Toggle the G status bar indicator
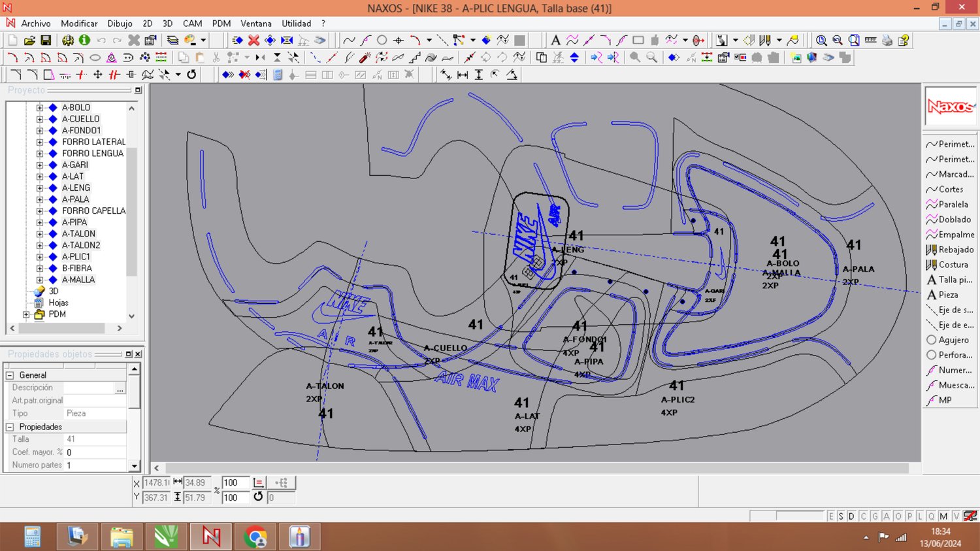Image resolution: width=980 pixels, height=551 pixels. pos(875,516)
